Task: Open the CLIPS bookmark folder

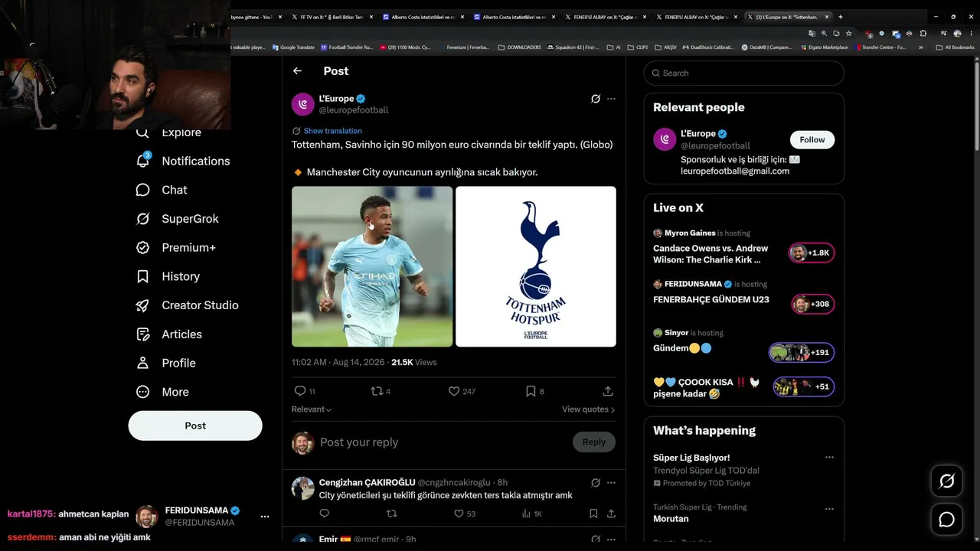Action: pos(638,47)
